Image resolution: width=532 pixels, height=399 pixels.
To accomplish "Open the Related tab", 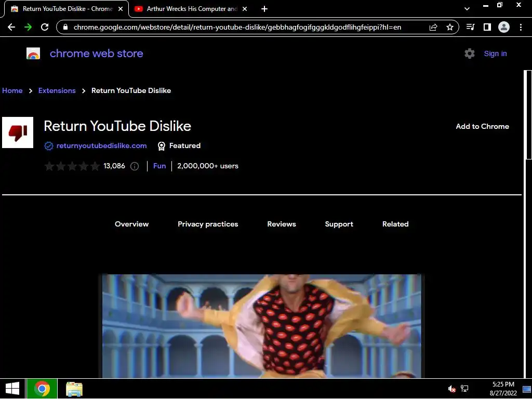I will click(x=395, y=224).
